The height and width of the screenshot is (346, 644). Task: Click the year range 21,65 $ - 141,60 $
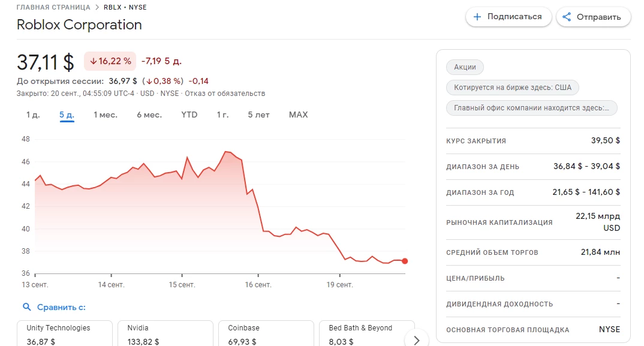pos(586,192)
